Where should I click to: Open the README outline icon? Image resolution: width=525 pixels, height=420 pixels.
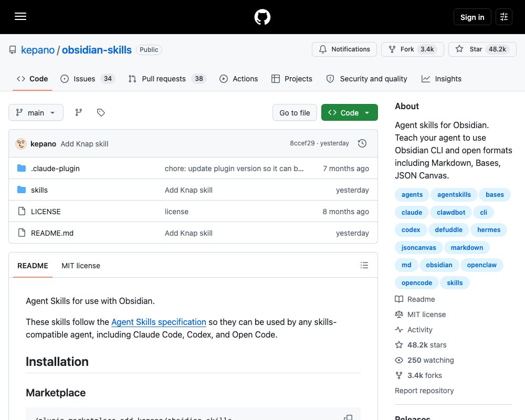tap(364, 265)
